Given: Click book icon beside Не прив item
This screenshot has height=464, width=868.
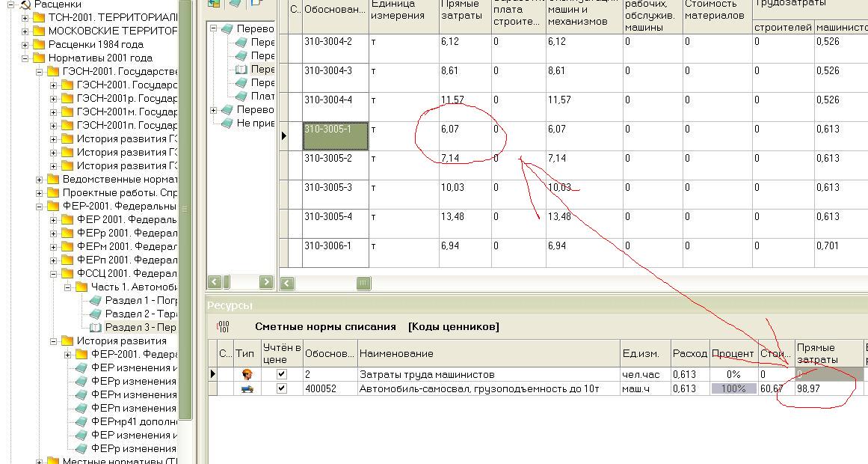Looking at the screenshot, I should point(227,123).
